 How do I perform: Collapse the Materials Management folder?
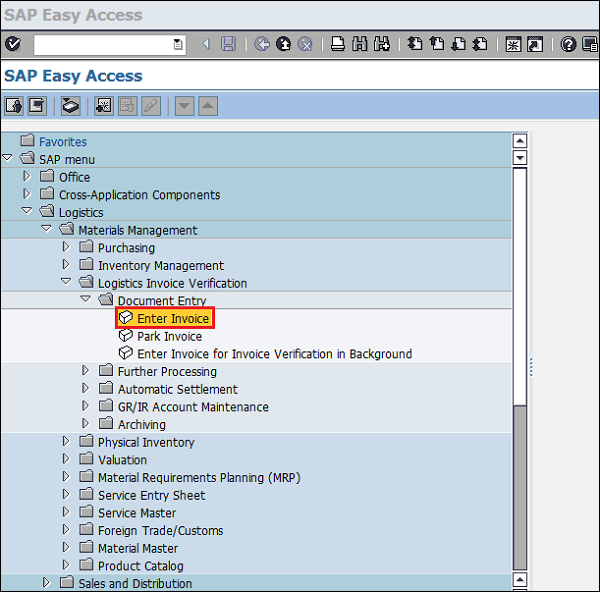46,228
